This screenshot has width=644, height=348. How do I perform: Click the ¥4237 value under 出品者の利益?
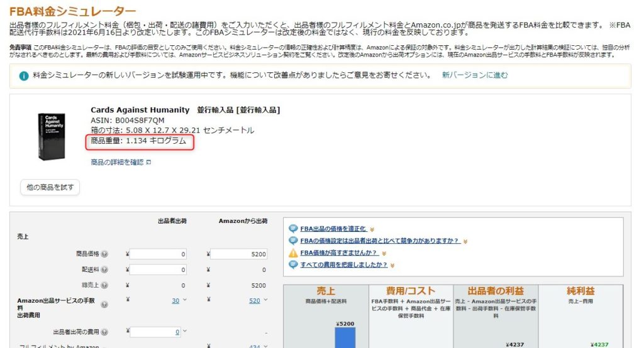pyautogui.click(x=514, y=345)
